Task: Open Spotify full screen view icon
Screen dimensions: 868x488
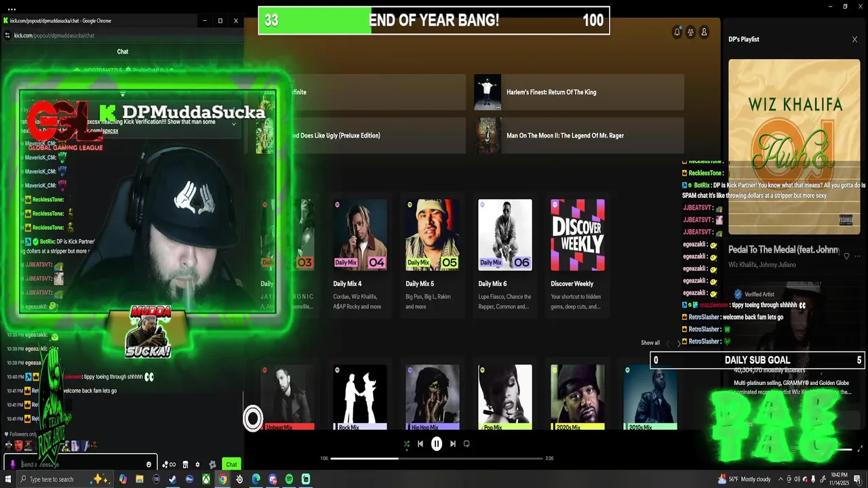Action: coord(861,449)
